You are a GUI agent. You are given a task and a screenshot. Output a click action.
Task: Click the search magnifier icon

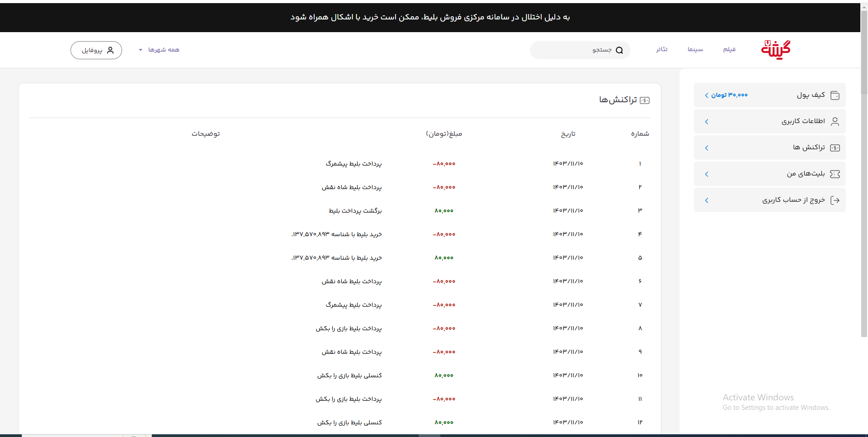(619, 50)
